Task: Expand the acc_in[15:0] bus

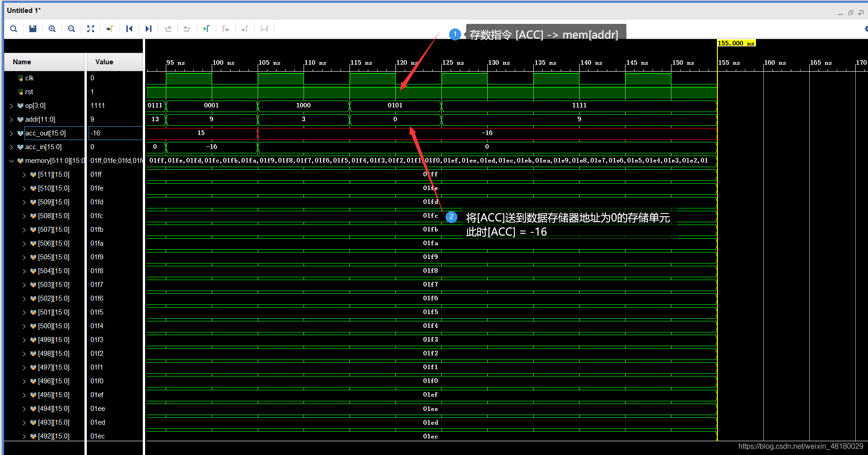Action: 11,147
